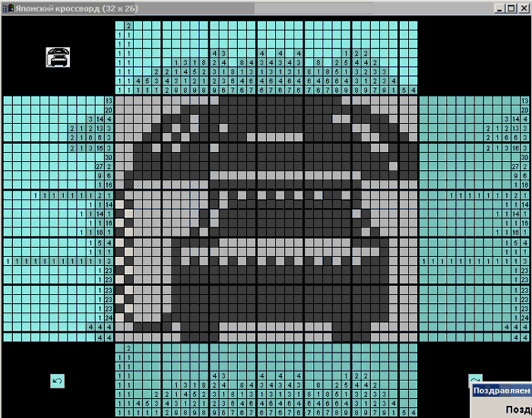Select the "5" clue in left panel row 1 5 4
The height and width of the screenshot is (418, 532).
pyautogui.click(x=100, y=243)
